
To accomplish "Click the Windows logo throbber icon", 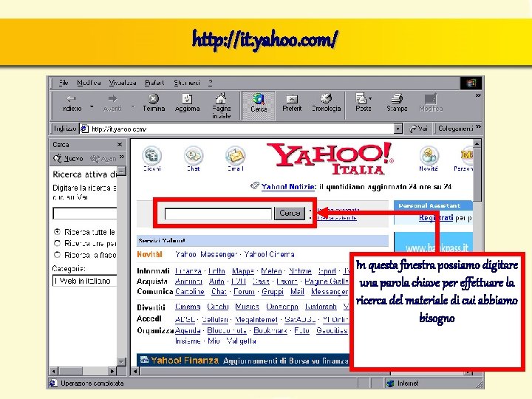I will (471, 83).
